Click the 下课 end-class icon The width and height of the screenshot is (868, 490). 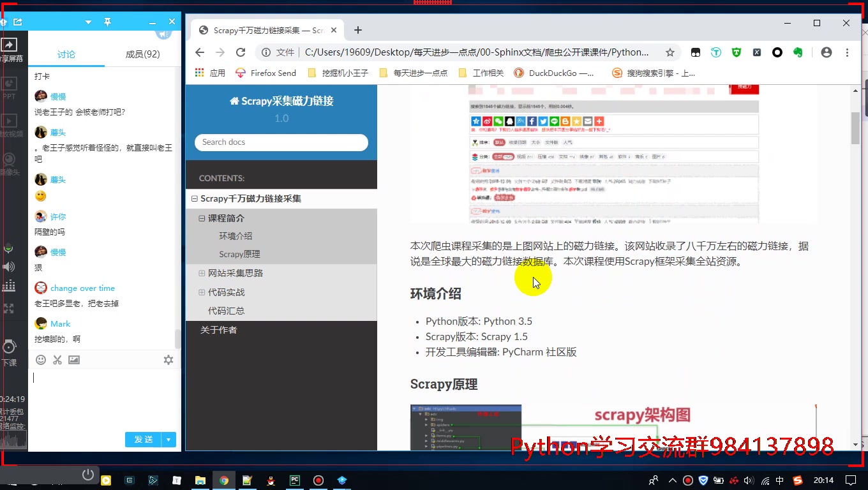[x=9, y=348]
